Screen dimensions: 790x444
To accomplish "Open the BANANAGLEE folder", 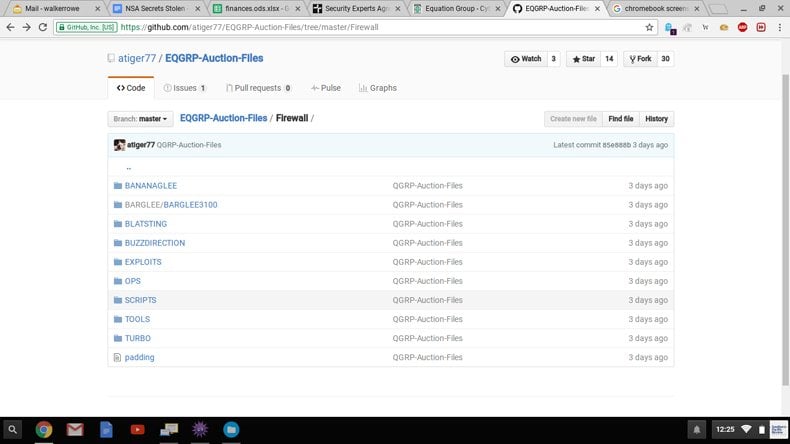I will [x=151, y=185].
